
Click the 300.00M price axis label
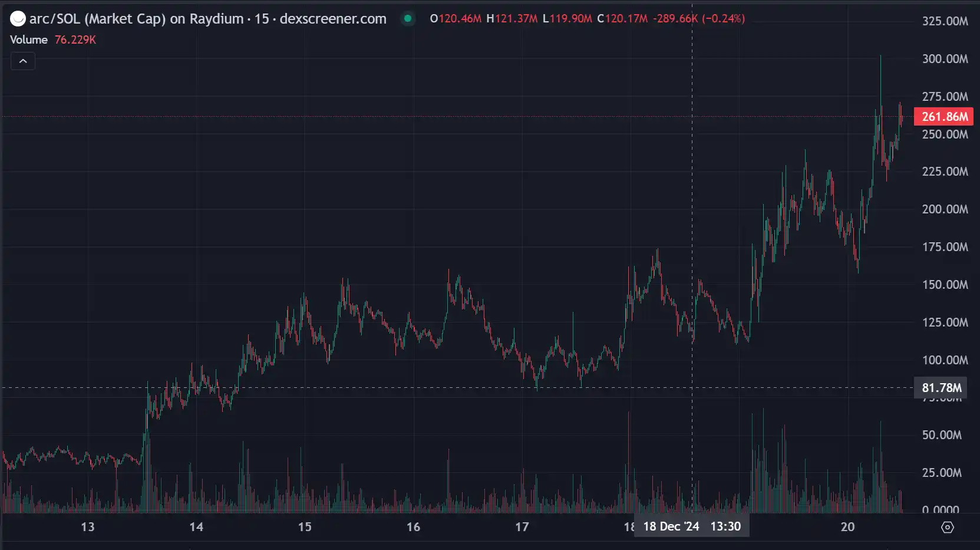tap(945, 59)
